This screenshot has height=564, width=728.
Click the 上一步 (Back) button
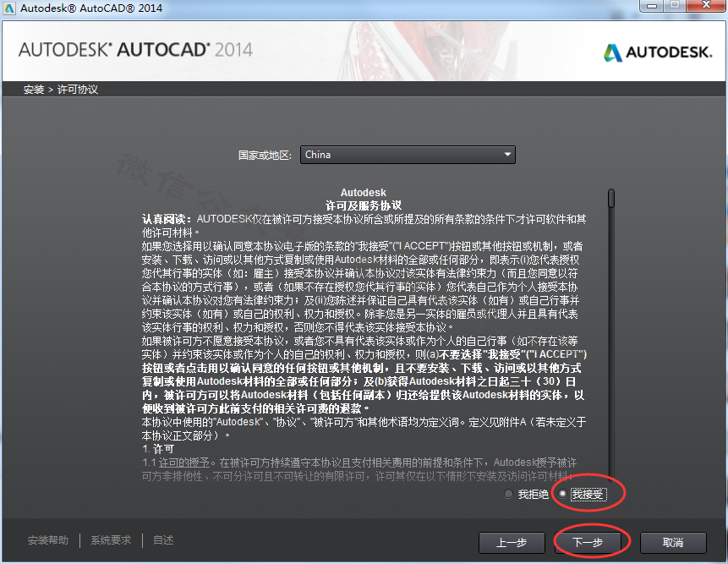point(512,542)
